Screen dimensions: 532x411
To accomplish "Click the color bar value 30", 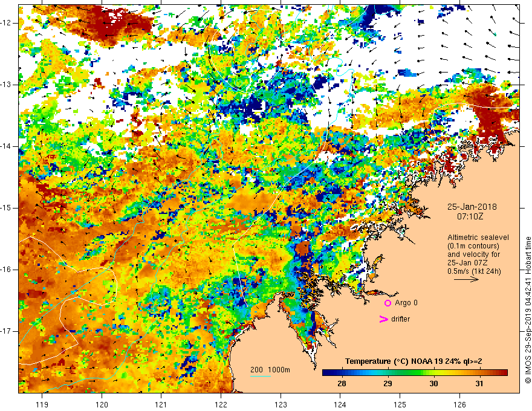I will [433, 384].
